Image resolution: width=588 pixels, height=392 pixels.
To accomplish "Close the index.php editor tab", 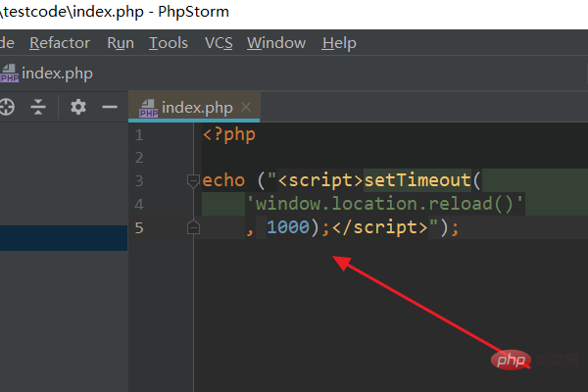I will click(246, 107).
